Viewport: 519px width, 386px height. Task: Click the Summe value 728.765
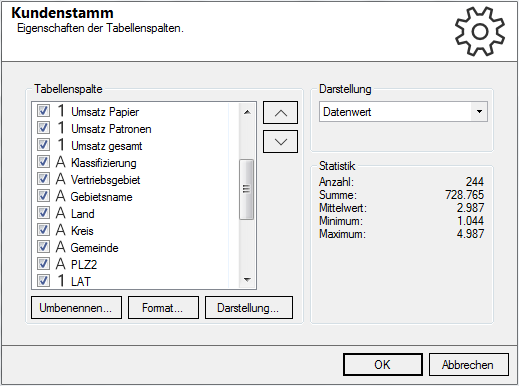pos(465,195)
